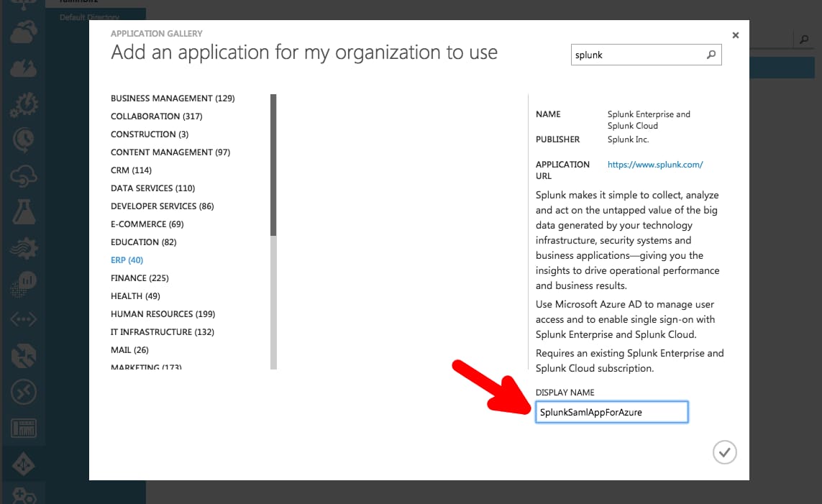Open the https://www.splunk.com/ application URL
The width and height of the screenshot is (822, 504).
[654, 165]
